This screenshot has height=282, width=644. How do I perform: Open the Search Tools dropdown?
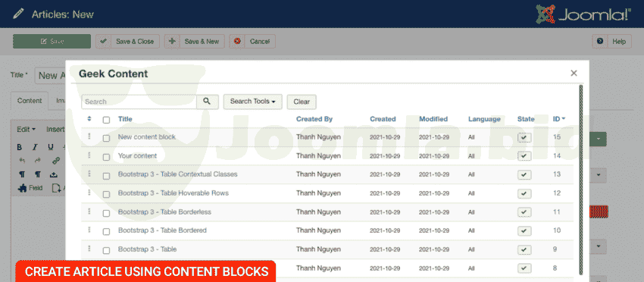[252, 102]
